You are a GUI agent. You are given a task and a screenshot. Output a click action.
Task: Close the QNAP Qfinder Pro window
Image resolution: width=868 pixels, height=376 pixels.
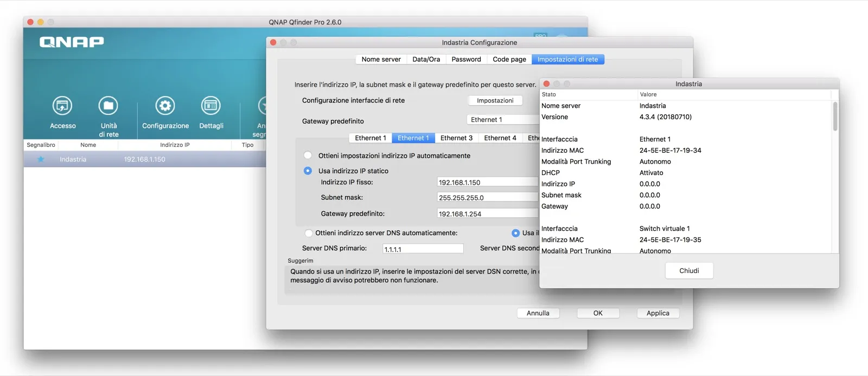[x=30, y=22]
